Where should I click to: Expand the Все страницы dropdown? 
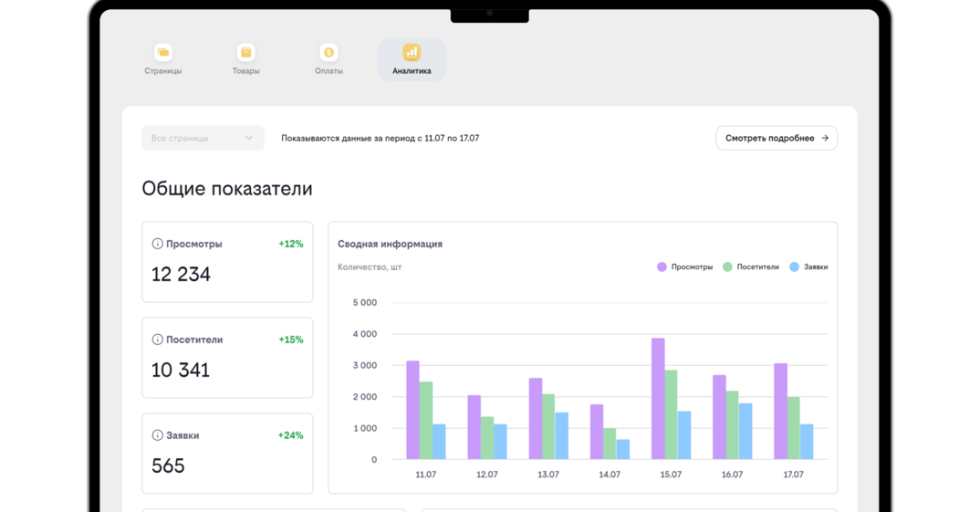coord(203,138)
